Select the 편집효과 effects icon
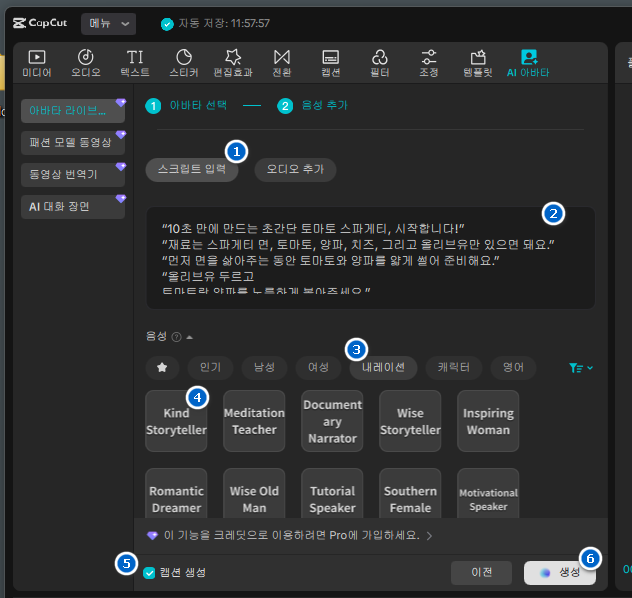 click(233, 63)
